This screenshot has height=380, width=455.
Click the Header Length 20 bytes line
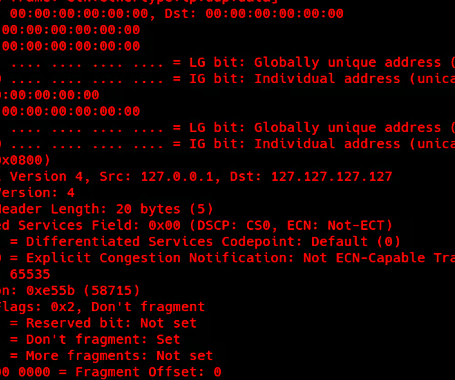[107, 209]
